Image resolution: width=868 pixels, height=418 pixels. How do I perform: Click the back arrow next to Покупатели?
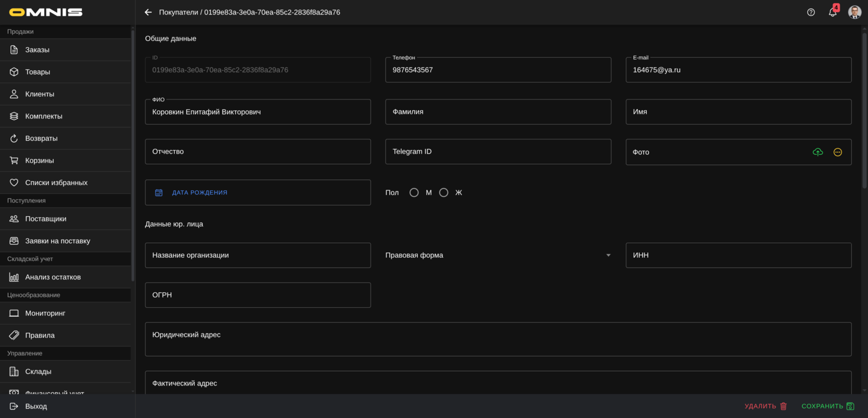[148, 12]
